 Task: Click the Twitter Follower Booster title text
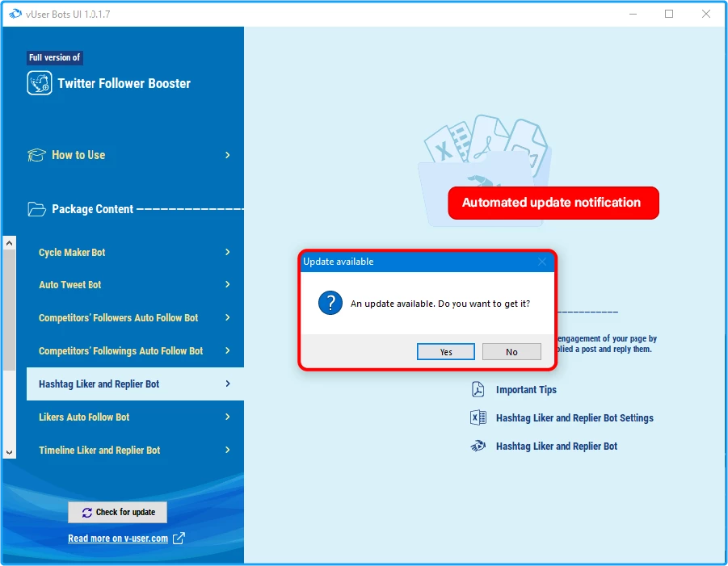[124, 83]
